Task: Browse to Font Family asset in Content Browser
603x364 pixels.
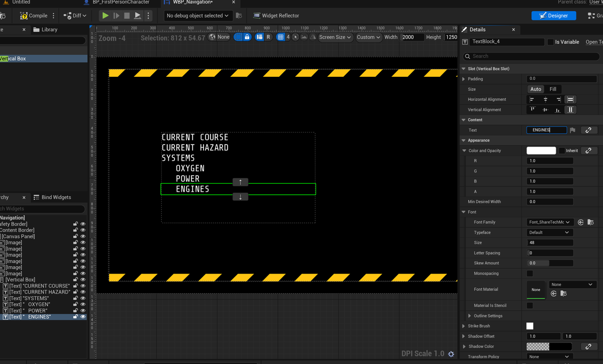Action: [x=590, y=222]
